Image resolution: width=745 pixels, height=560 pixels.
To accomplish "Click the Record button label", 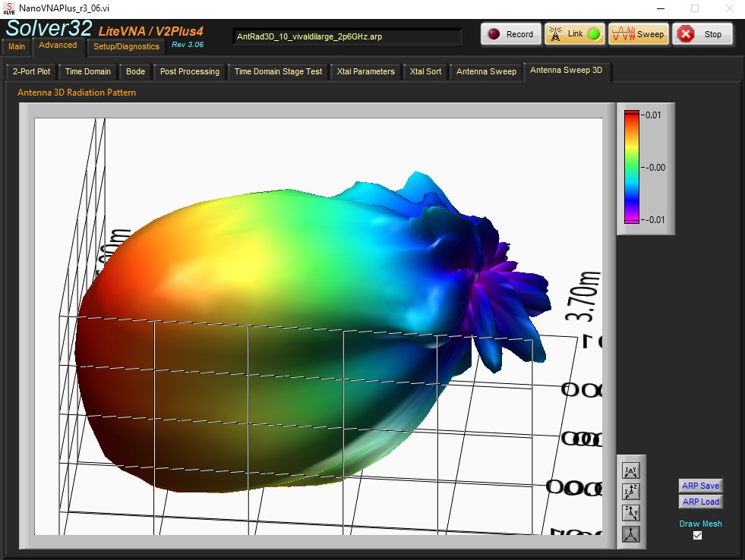I will 519,34.
